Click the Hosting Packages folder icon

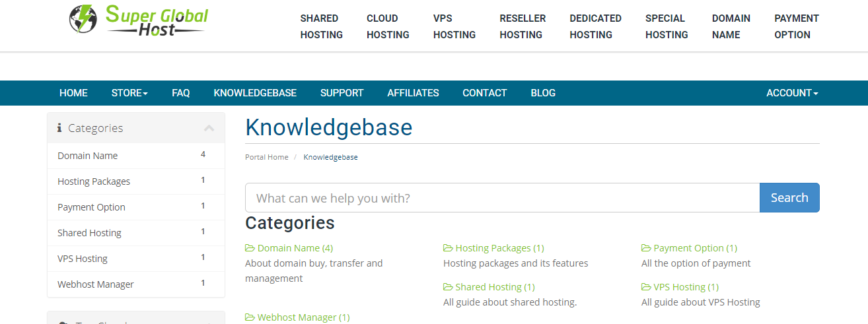click(x=448, y=248)
